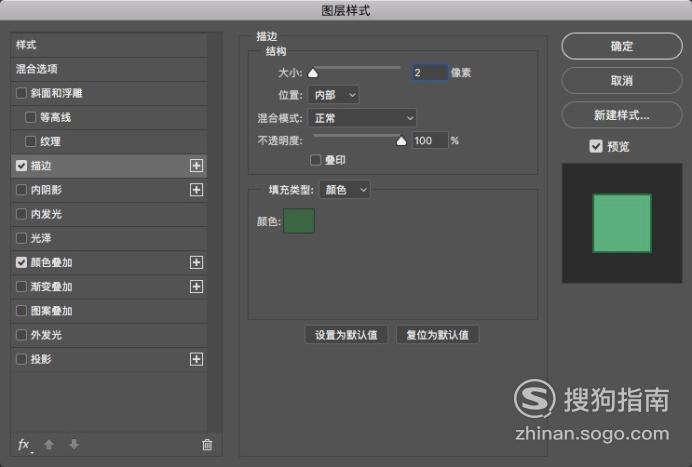Toggle the 预览 preview checkbox
This screenshot has height=467, width=692.
pos(596,146)
